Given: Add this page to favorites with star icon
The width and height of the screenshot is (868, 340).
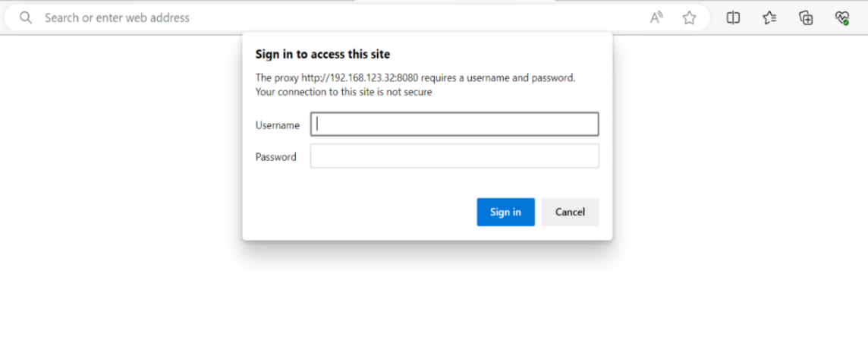Looking at the screenshot, I should (x=689, y=17).
